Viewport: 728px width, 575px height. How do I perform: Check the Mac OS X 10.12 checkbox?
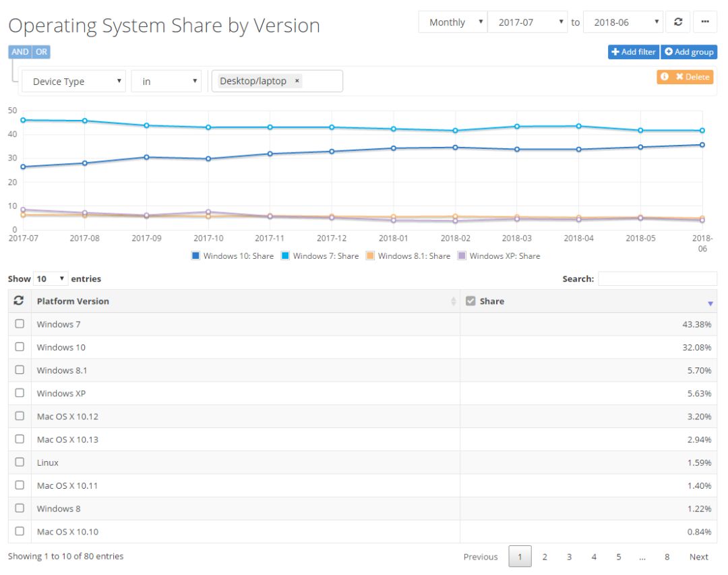pos(20,416)
